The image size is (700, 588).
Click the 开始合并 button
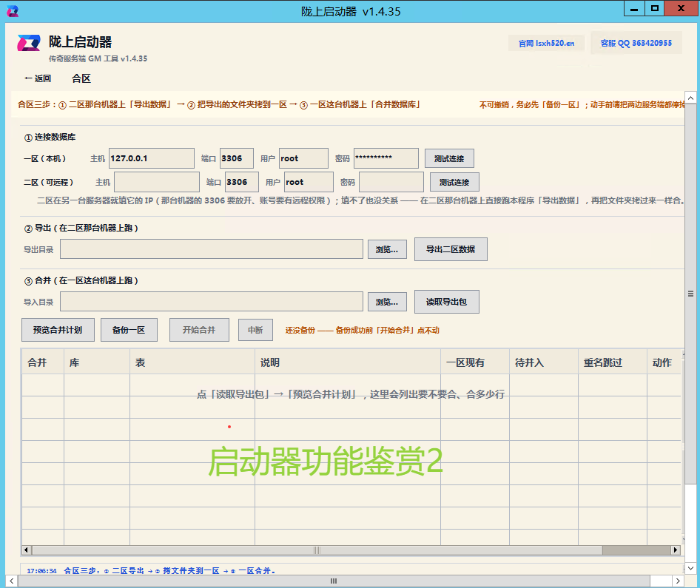click(x=199, y=330)
